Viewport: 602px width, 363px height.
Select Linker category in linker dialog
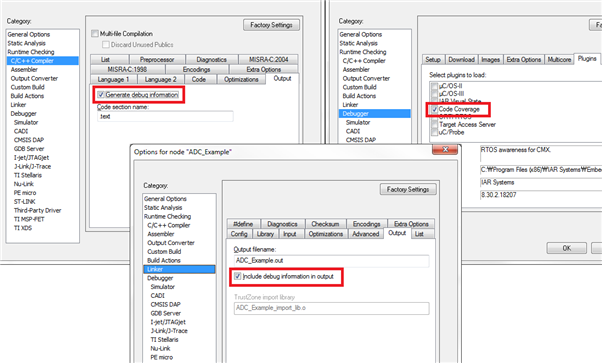(179, 269)
